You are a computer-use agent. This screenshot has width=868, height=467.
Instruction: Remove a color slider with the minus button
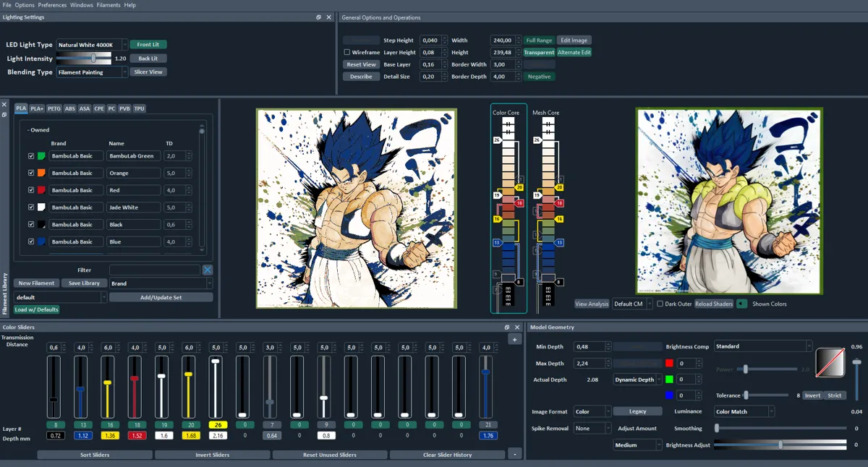click(515, 454)
